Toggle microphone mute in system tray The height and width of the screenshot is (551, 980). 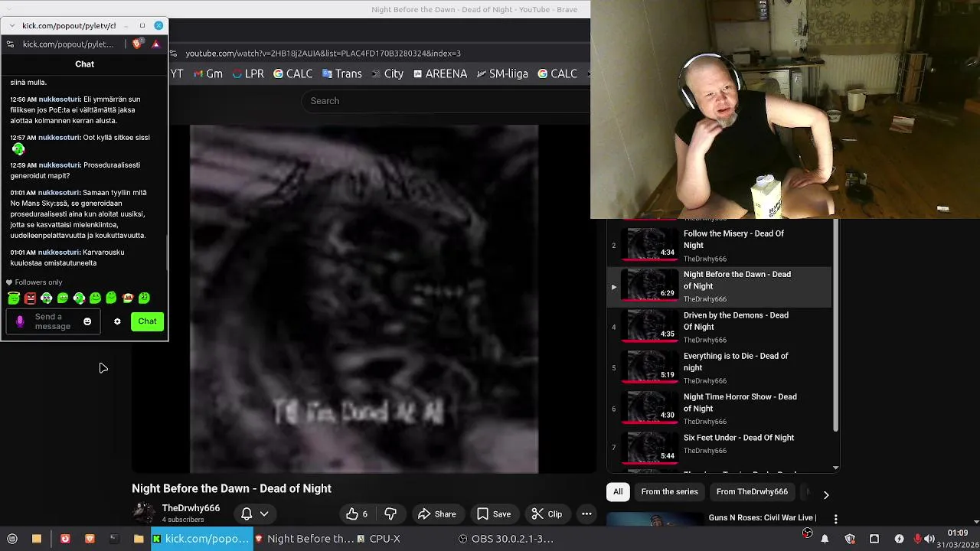click(918, 539)
